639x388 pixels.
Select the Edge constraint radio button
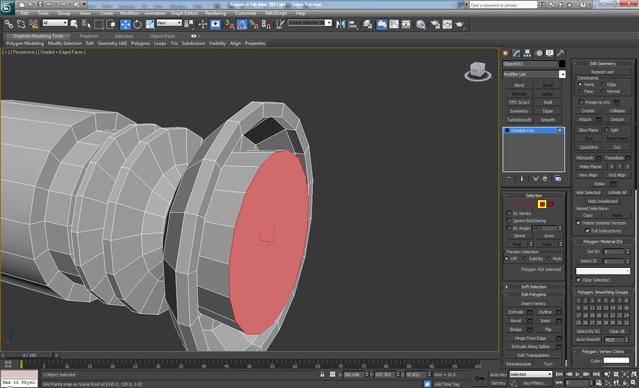[x=603, y=84]
